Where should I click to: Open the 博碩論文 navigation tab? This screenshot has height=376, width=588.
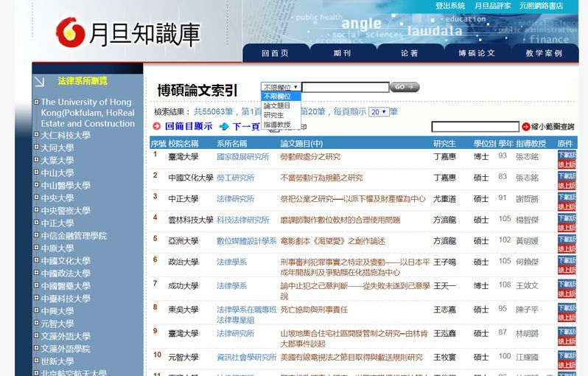[477, 53]
